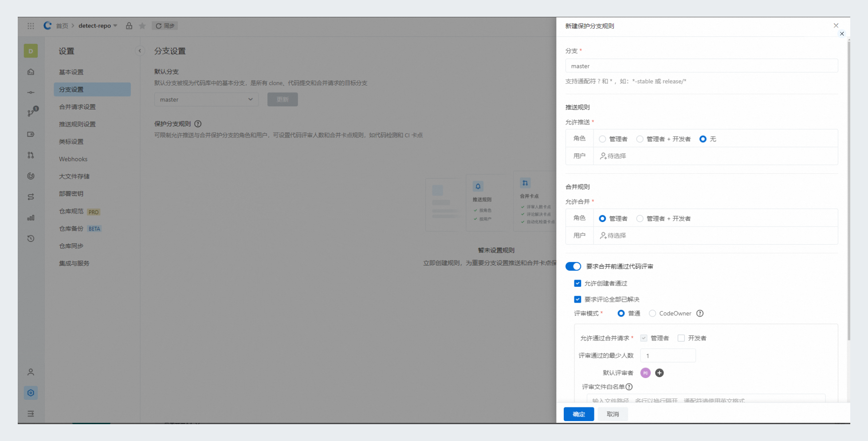Click 评审通过的最少人数 input field
This screenshot has width=868, height=441.
668,355
